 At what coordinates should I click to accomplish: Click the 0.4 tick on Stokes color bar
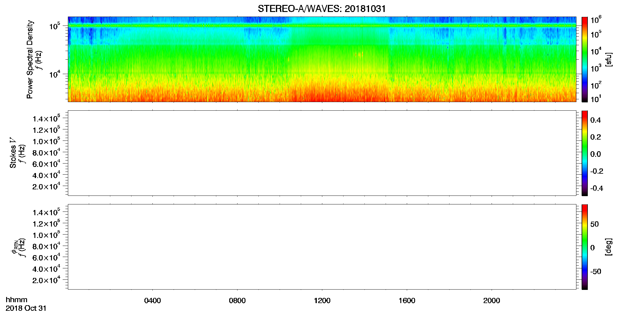click(x=595, y=120)
